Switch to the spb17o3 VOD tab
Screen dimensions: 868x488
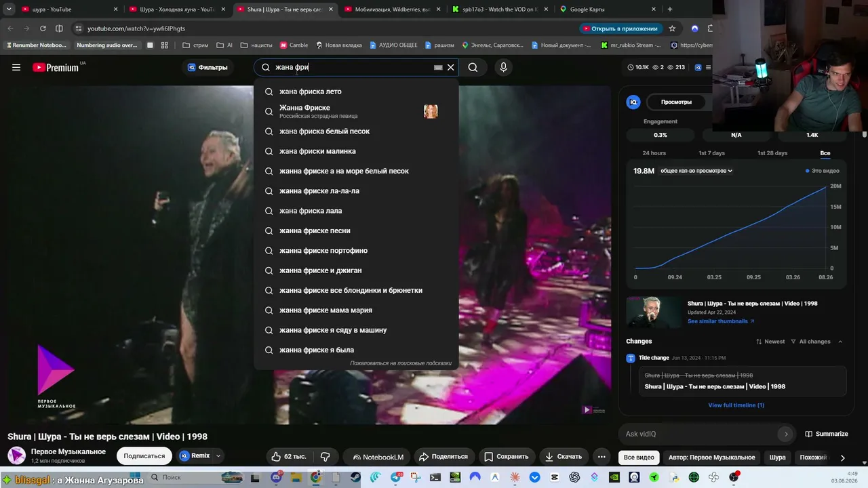coord(500,9)
